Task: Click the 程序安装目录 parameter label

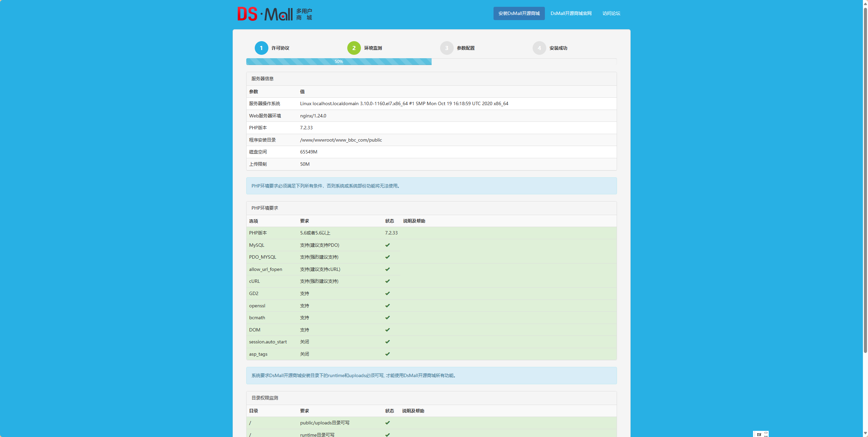Action: tap(262, 140)
